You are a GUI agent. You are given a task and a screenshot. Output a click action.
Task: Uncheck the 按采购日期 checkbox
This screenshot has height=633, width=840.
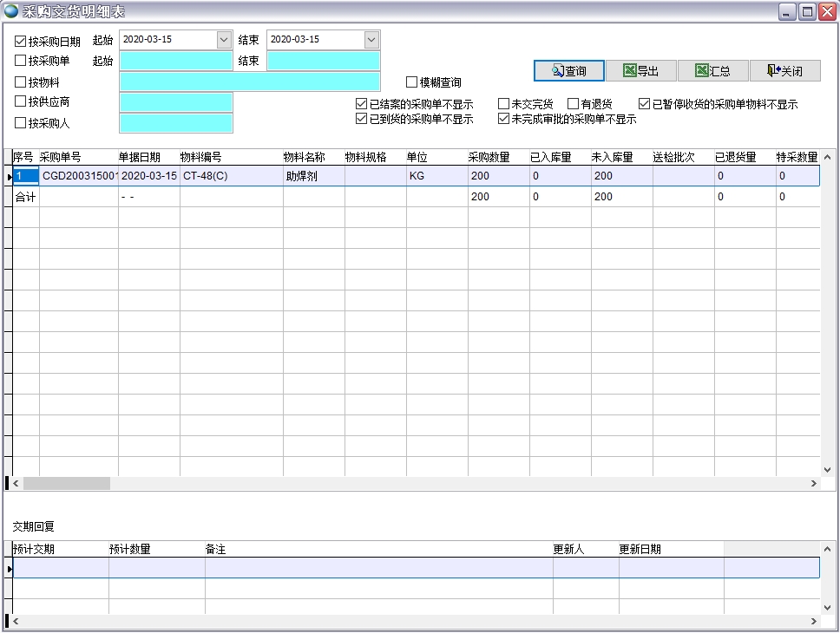click(21, 41)
